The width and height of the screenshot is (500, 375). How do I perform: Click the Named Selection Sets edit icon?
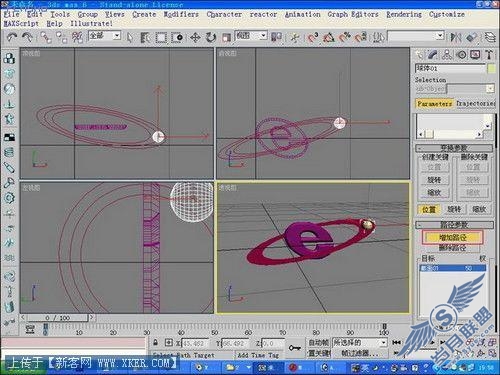tap(378, 37)
